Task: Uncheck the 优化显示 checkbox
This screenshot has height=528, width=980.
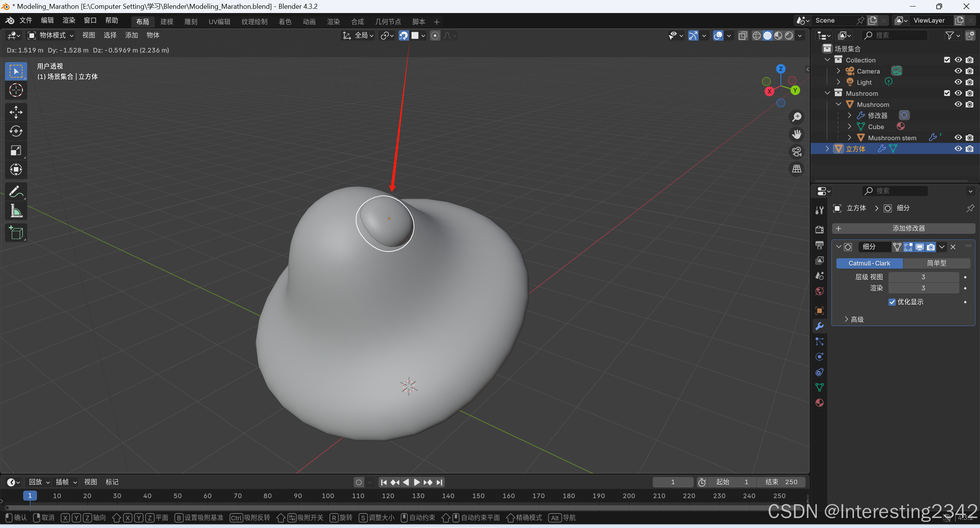Action: tap(892, 302)
